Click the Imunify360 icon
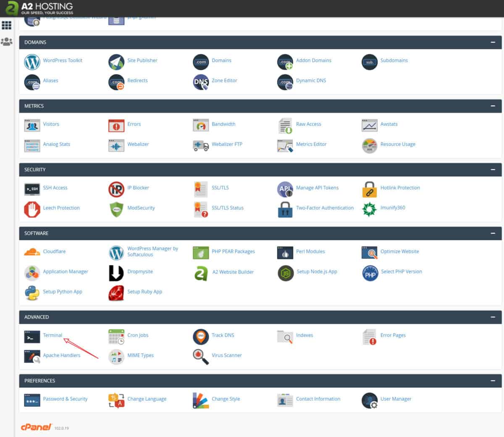The width and height of the screenshot is (504, 437). coord(369,209)
